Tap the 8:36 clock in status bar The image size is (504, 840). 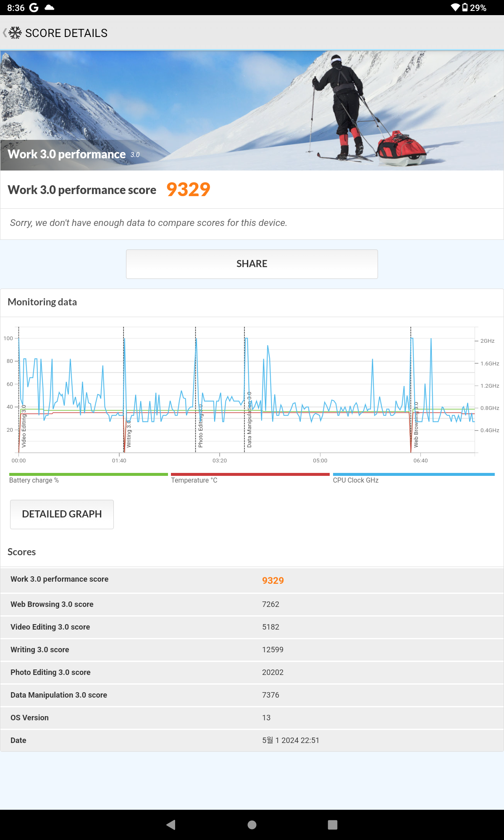16,8
